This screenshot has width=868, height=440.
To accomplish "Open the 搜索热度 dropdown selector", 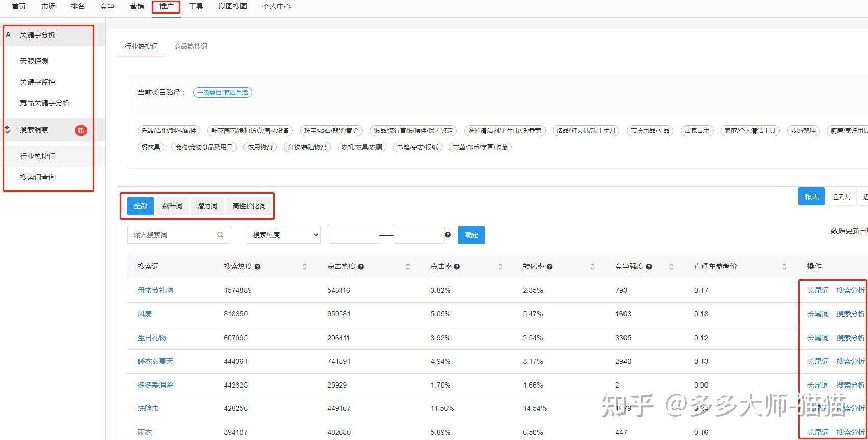I will 283,235.
